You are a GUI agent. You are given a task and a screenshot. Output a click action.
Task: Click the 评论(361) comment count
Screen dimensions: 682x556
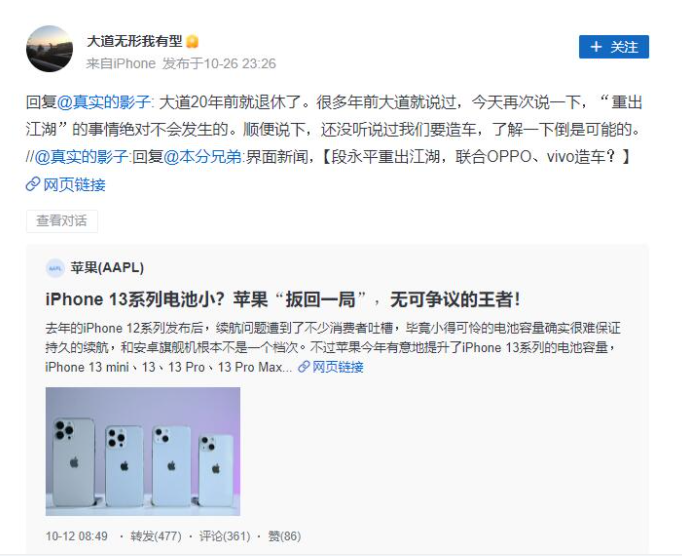click(224, 536)
